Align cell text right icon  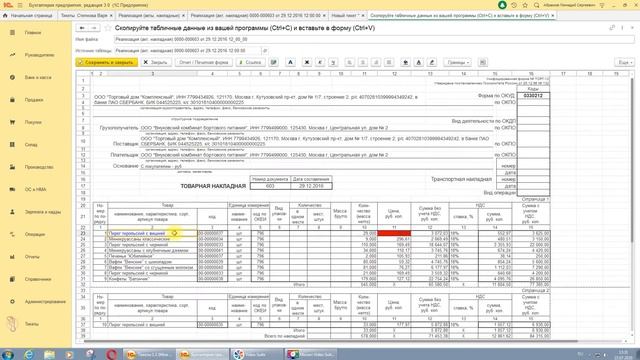tap(376, 62)
